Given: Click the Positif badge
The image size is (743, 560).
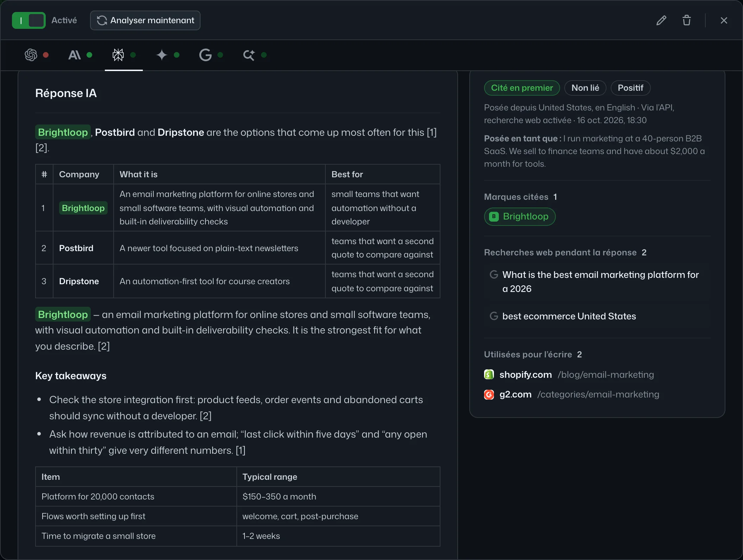Looking at the screenshot, I should [630, 88].
